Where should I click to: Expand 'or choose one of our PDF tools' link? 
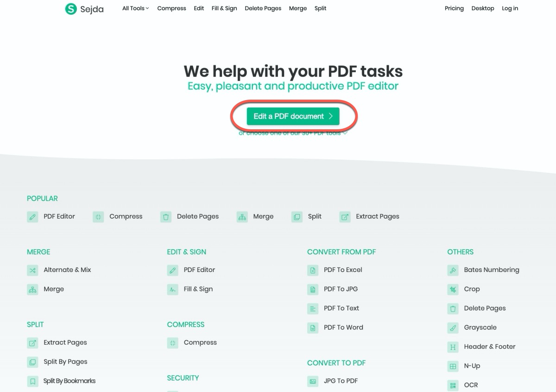[293, 133]
